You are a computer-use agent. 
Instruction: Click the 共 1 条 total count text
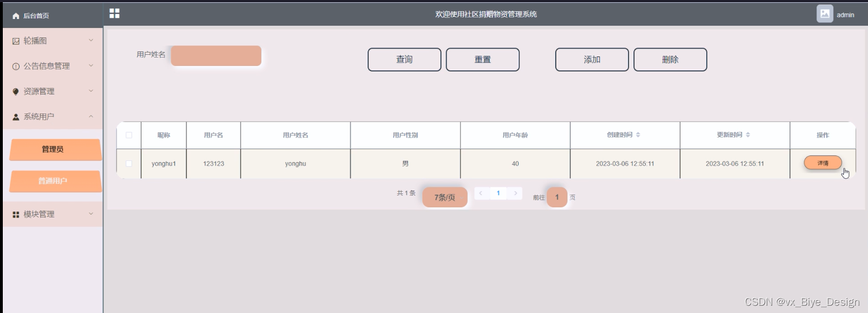(406, 193)
